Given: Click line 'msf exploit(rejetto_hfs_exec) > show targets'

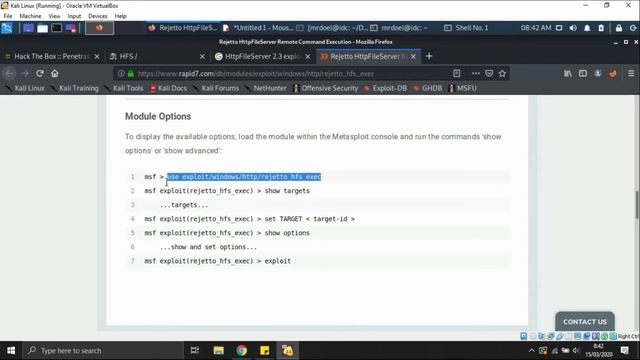Looking at the screenshot, I should (x=227, y=191).
